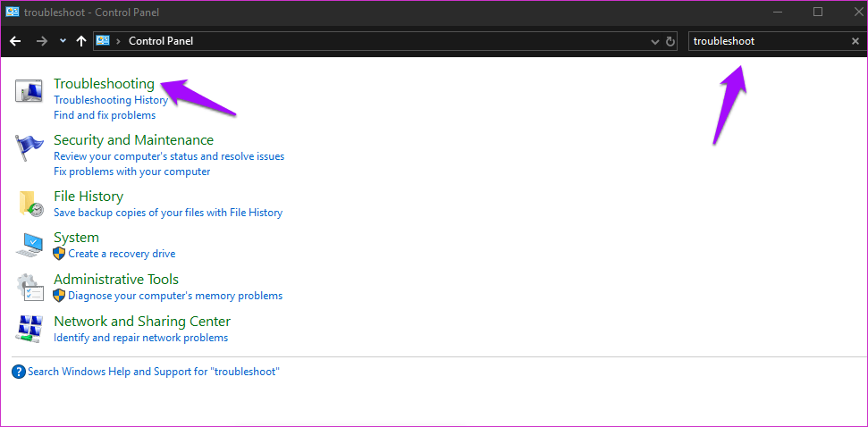Click the shield icon beside memory problems
868x427 pixels.
[59, 296]
